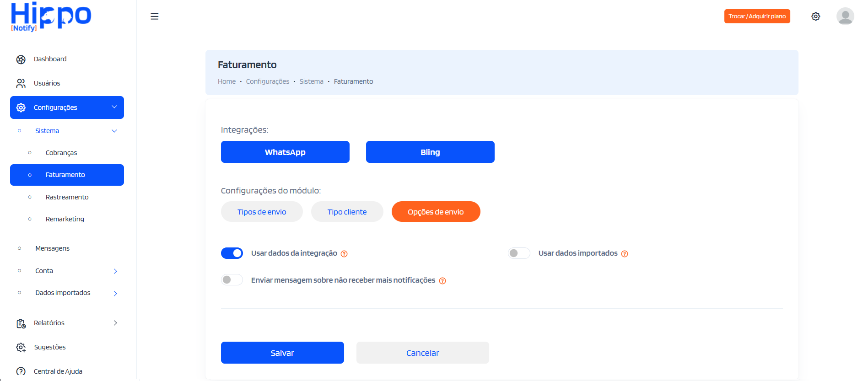Image resolution: width=868 pixels, height=381 pixels.
Task: Click the Conta menu label
Action: click(x=44, y=271)
